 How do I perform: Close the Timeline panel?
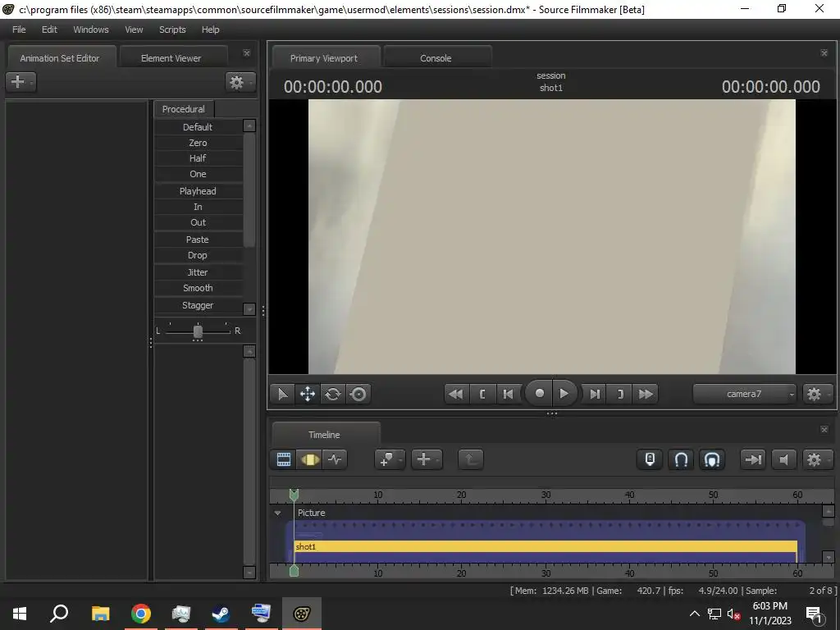[824, 429]
